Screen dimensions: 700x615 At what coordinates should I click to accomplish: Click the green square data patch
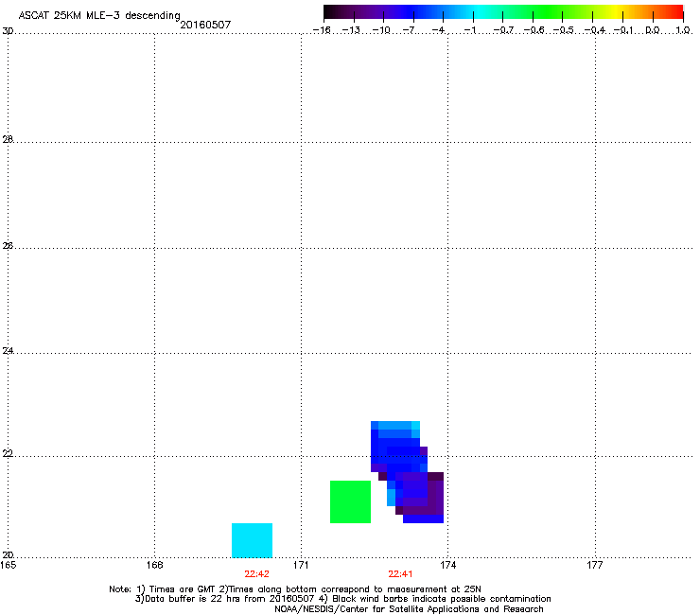(x=350, y=501)
